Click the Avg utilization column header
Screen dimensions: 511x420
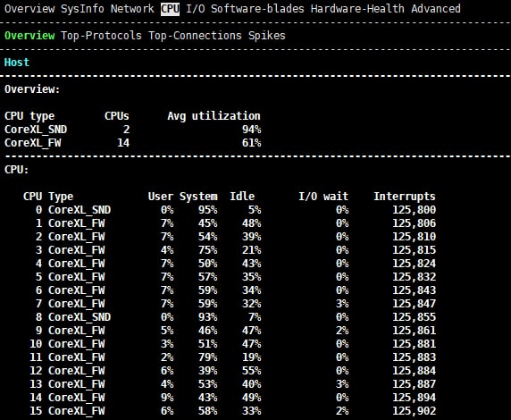[x=214, y=116]
